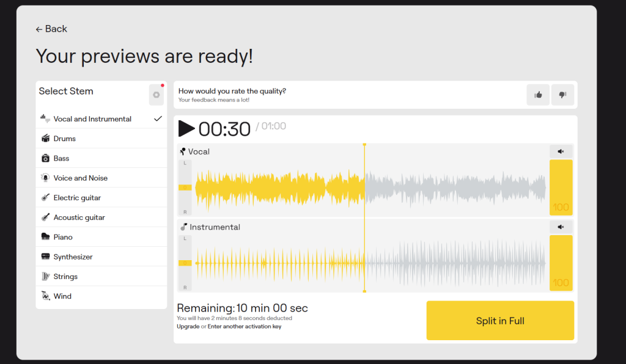
Task: Open stem settings gear icon
Action: [156, 95]
